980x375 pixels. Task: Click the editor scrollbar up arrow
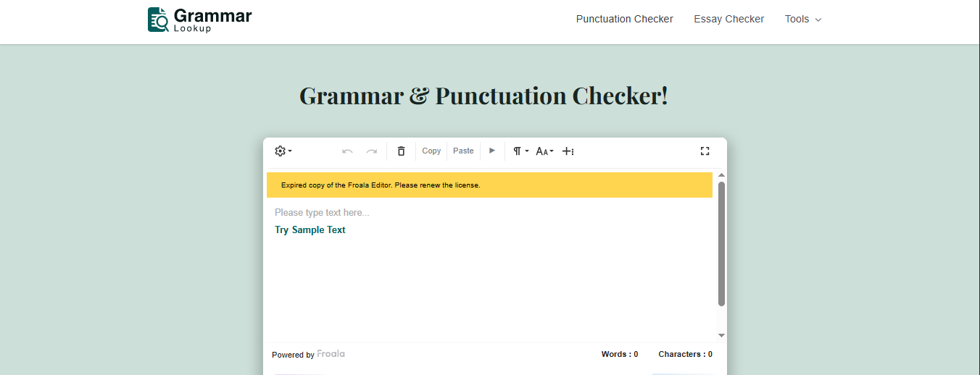click(721, 175)
